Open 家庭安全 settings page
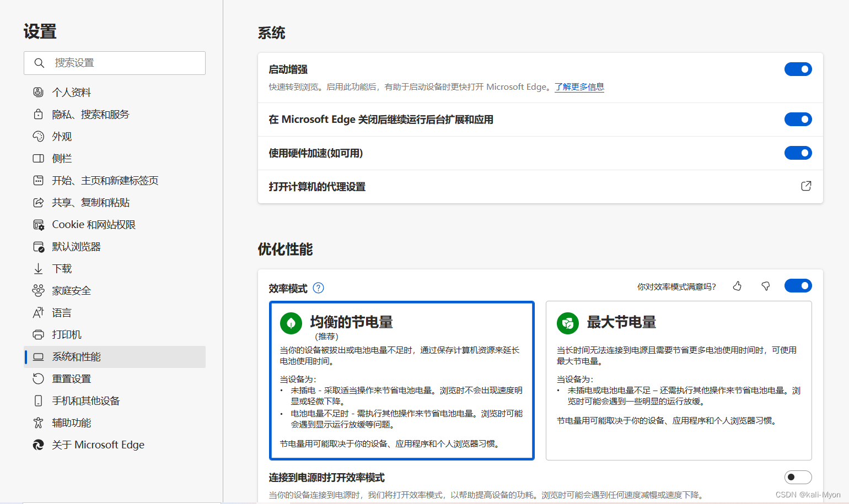 click(x=115, y=290)
